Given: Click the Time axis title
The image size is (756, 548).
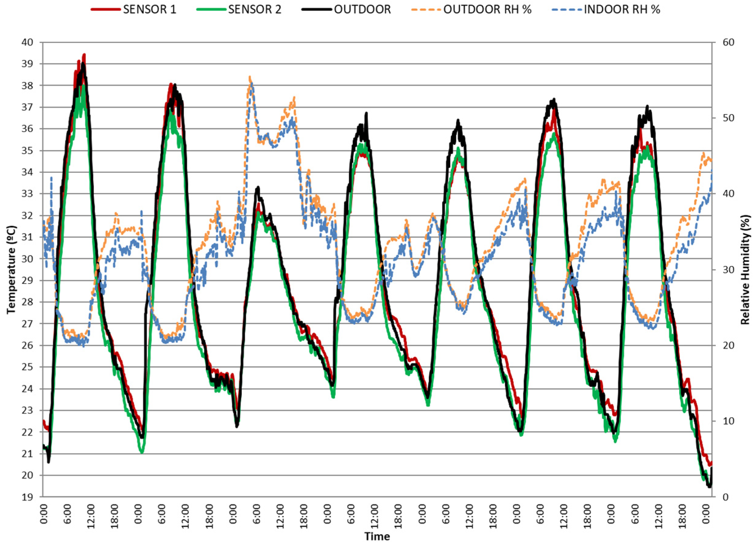Looking at the screenshot, I should click(377, 537).
